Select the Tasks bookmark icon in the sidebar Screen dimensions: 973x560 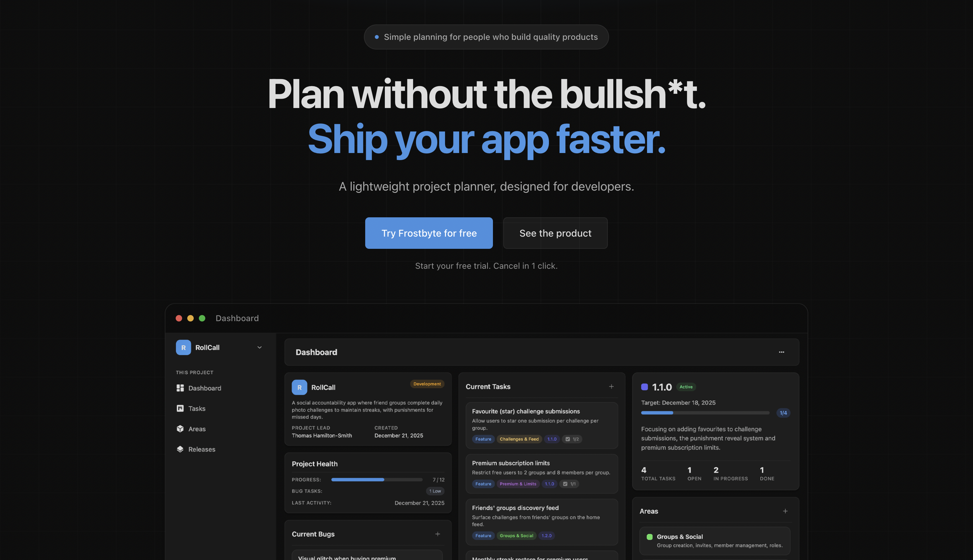[180, 408]
